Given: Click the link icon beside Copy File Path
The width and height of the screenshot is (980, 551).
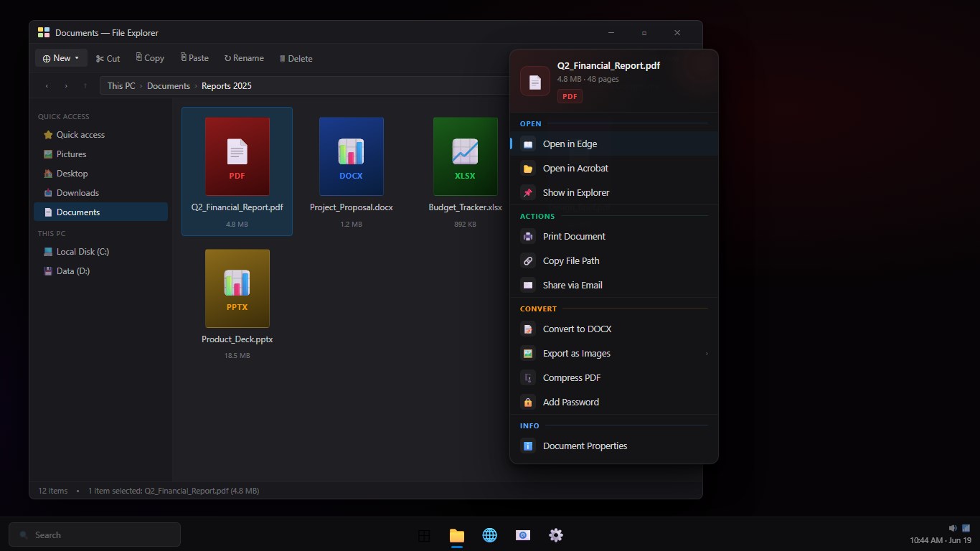Looking at the screenshot, I should pyautogui.click(x=528, y=261).
